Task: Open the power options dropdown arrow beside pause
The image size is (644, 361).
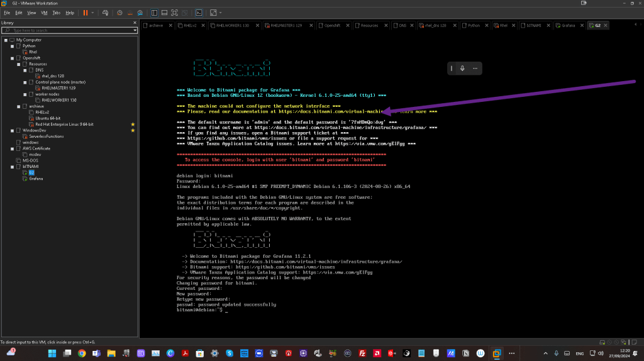Action: (x=92, y=13)
